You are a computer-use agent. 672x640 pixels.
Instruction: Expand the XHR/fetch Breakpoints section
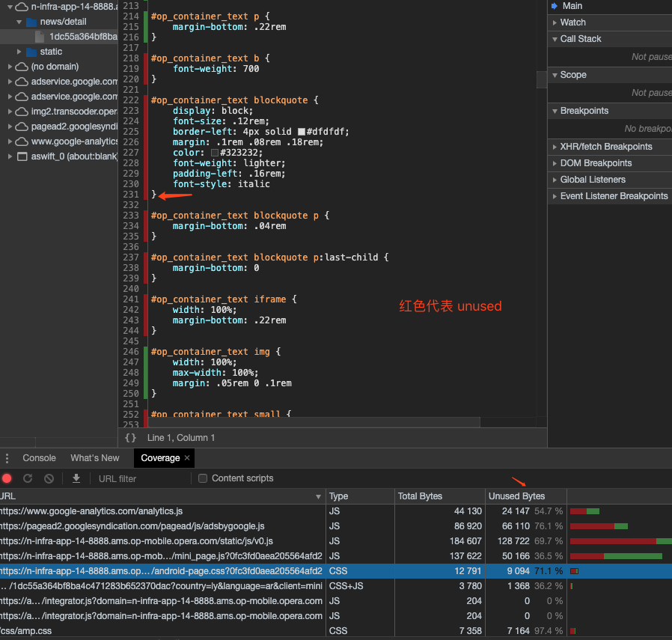pos(605,147)
